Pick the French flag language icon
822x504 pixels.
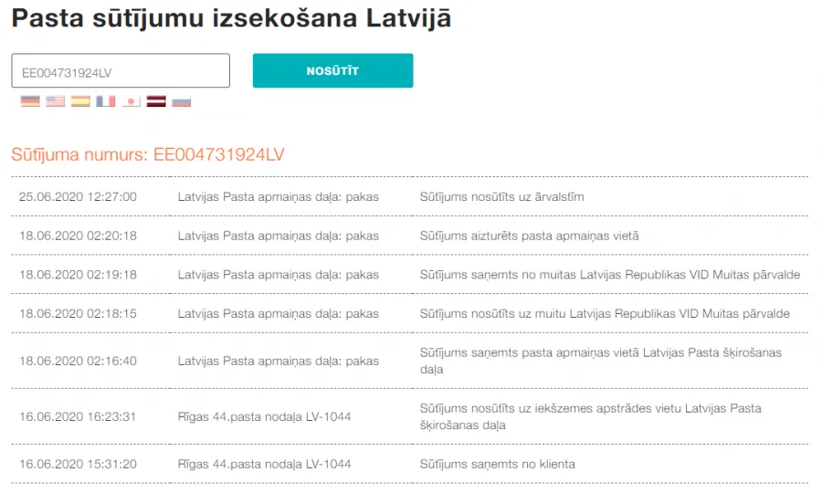tap(105, 101)
